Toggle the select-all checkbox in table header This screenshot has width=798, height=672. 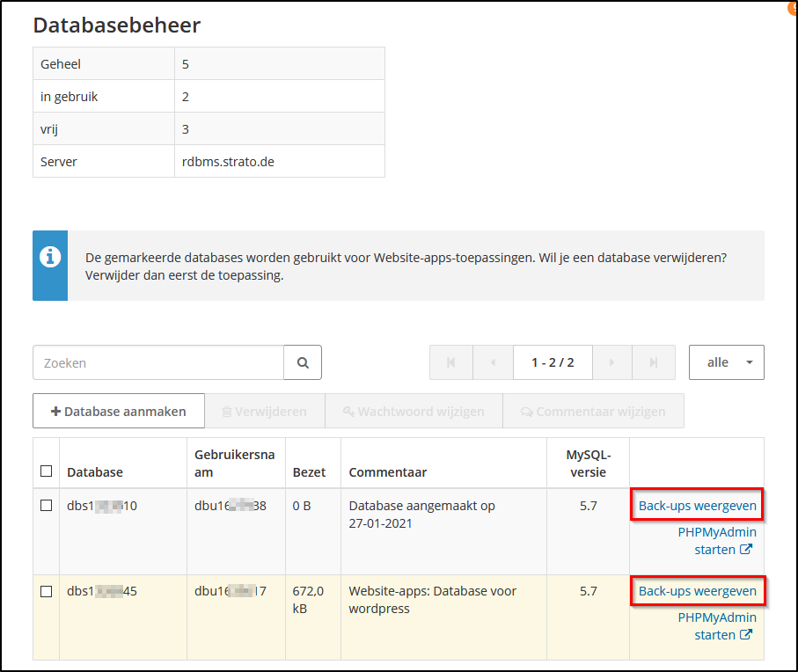pyautogui.click(x=47, y=471)
